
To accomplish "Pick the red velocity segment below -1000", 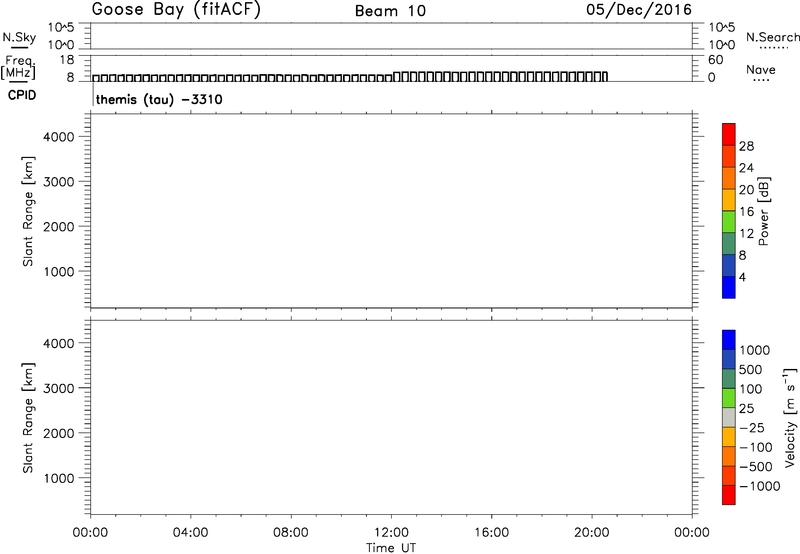I will pyautogui.click(x=729, y=495).
